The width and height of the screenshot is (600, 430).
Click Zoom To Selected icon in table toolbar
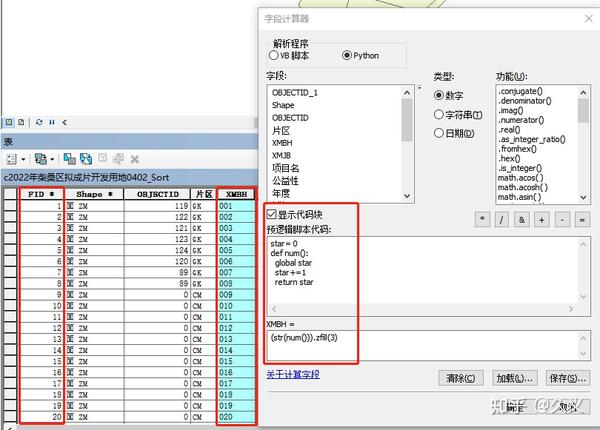pos(118,159)
